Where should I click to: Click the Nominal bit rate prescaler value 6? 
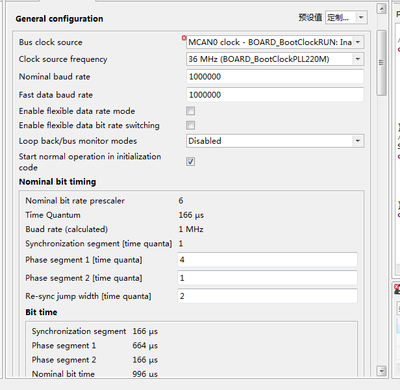pos(181,201)
